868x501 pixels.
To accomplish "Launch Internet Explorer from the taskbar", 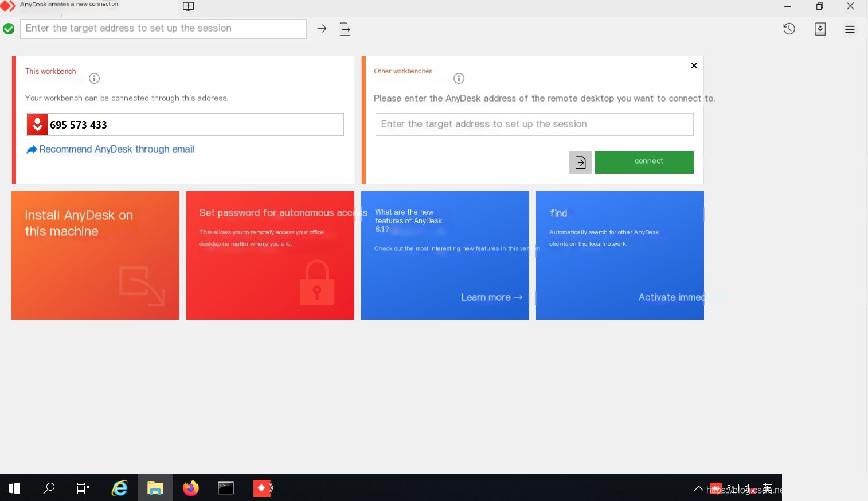I will click(x=119, y=488).
